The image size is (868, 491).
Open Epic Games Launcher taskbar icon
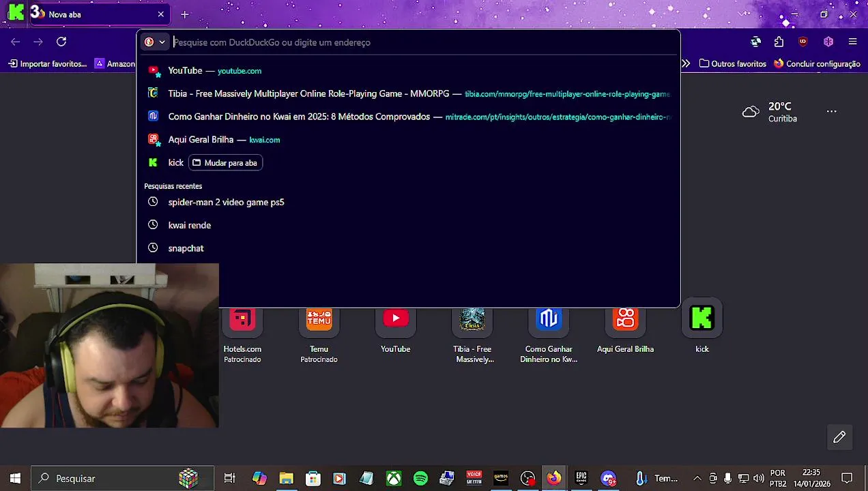581,478
